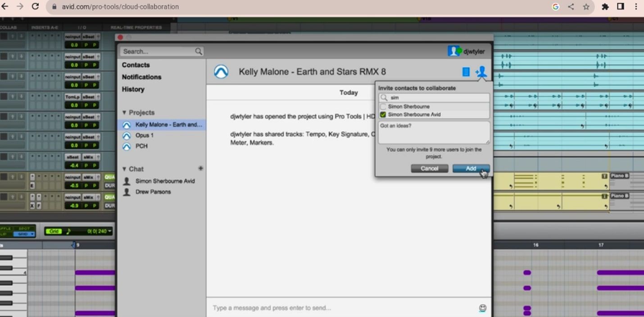Screen dimensions: 644x317
Task: Click the plus icon to add chat contact
Action: click(200, 168)
